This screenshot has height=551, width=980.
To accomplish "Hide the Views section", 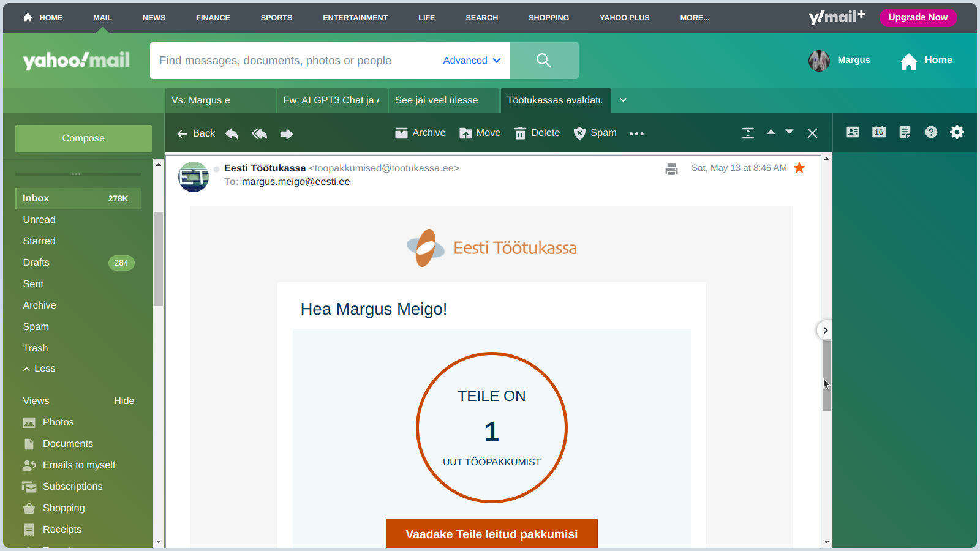I will [x=124, y=401].
